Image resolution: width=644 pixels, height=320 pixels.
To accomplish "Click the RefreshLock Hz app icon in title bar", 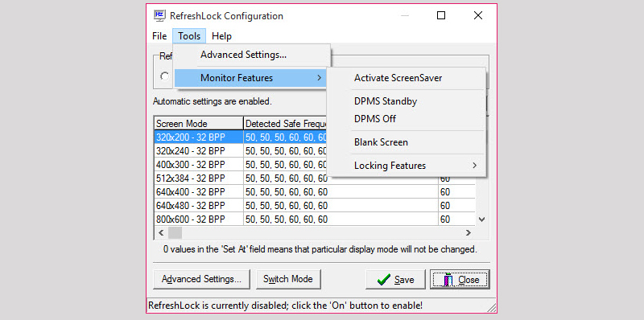I will coord(159,15).
